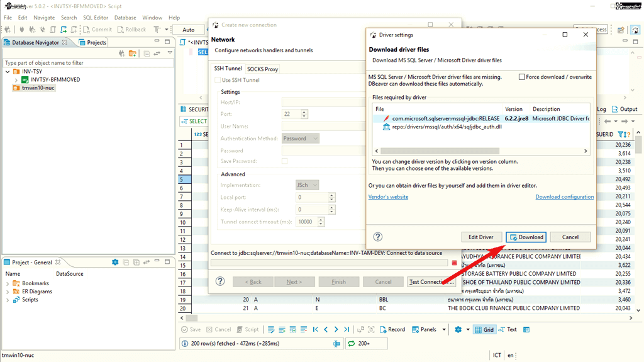Expand the INVTSY-BFMMOVED connection node

click(x=16, y=80)
